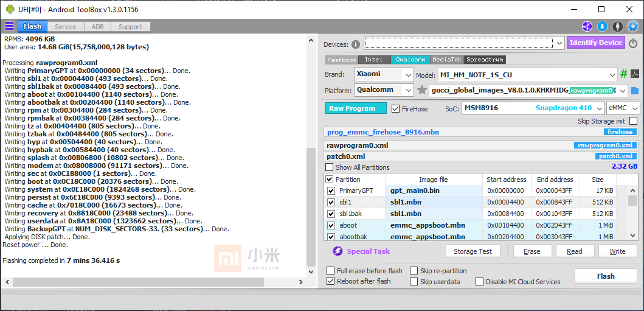Click the green hash icon beside Model
Screen dimensions: 644x311
tap(624, 74)
